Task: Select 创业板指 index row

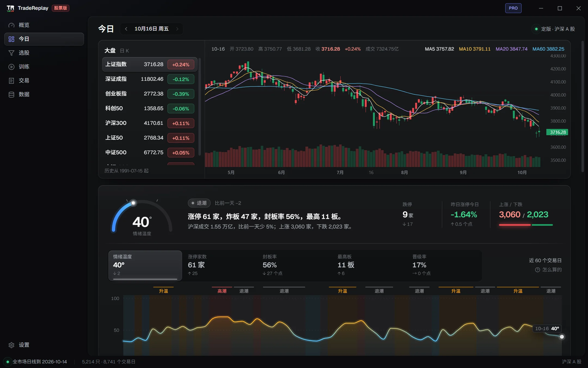Action: point(150,94)
